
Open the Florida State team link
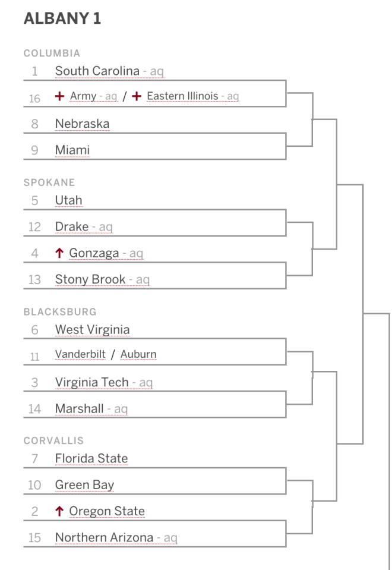click(91, 458)
